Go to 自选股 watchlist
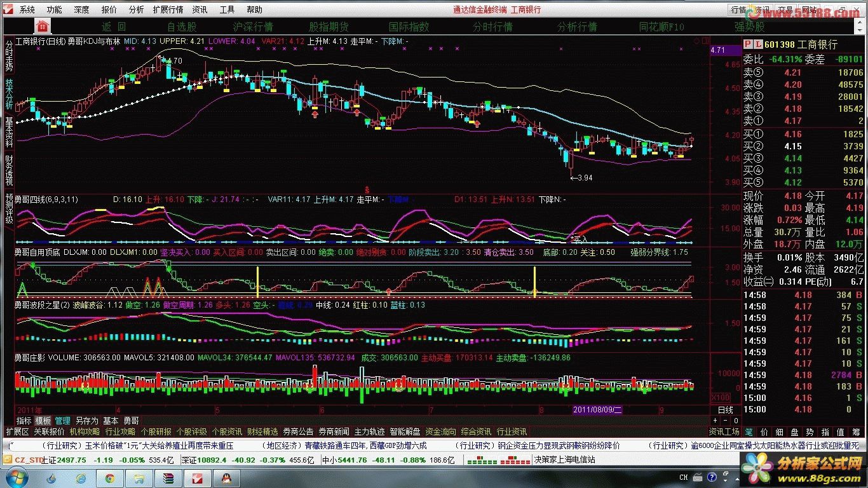 point(182,26)
